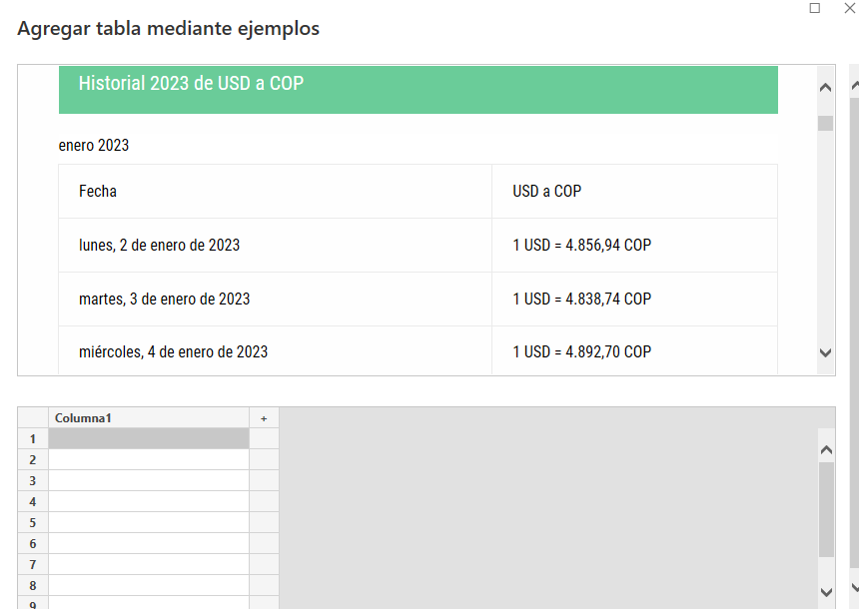The height and width of the screenshot is (616, 859).
Task: Click the web preview vertical scrollbar thumb
Action: pyautogui.click(x=825, y=124)
